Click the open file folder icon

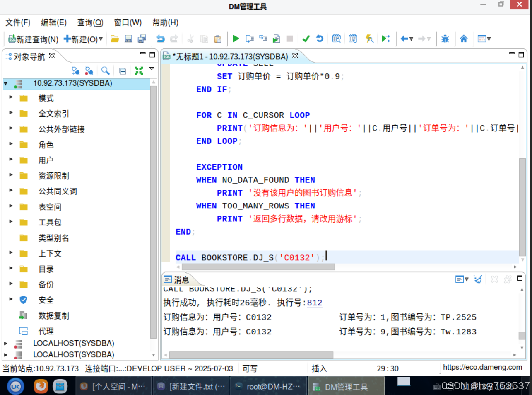point(115,39)
